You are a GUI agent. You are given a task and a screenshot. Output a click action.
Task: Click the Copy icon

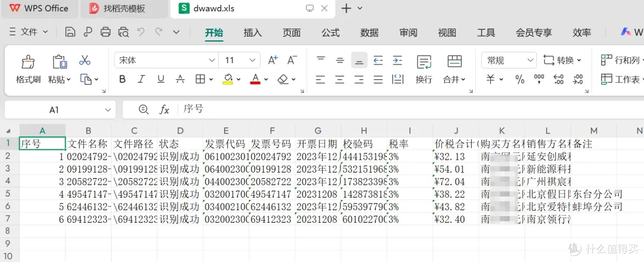click(86, 79)
